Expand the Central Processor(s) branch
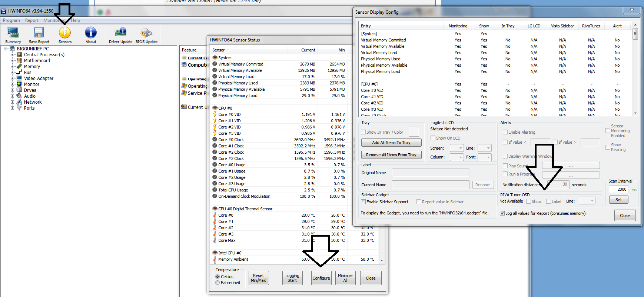 [13, 55]
